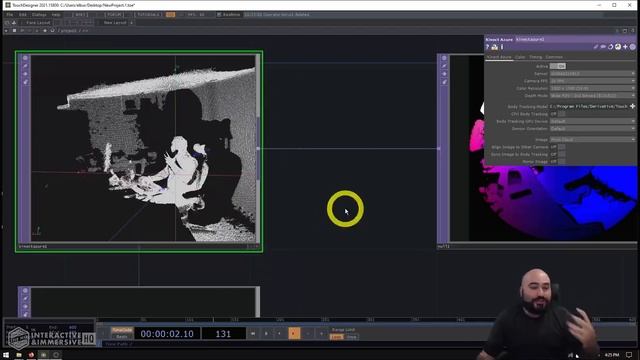Open the Help menu
640x360 pixels.
[x=56, y=14]
